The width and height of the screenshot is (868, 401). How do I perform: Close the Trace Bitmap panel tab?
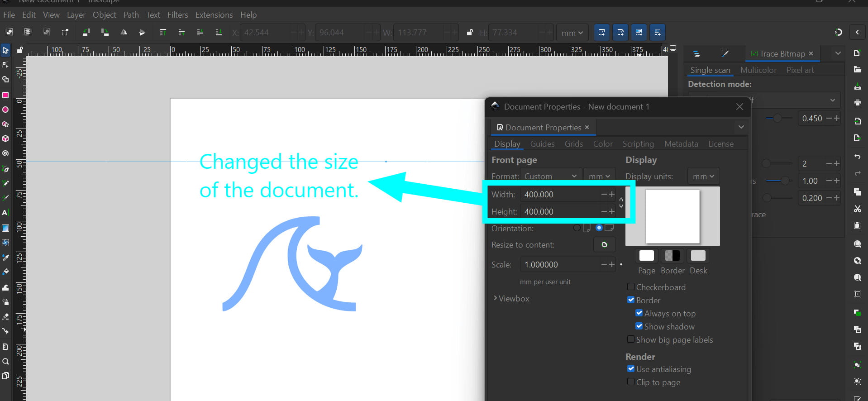point(811,53)
